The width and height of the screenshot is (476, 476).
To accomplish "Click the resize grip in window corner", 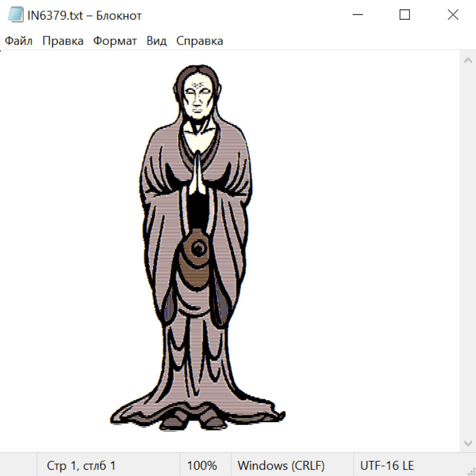I will [471, 471].
